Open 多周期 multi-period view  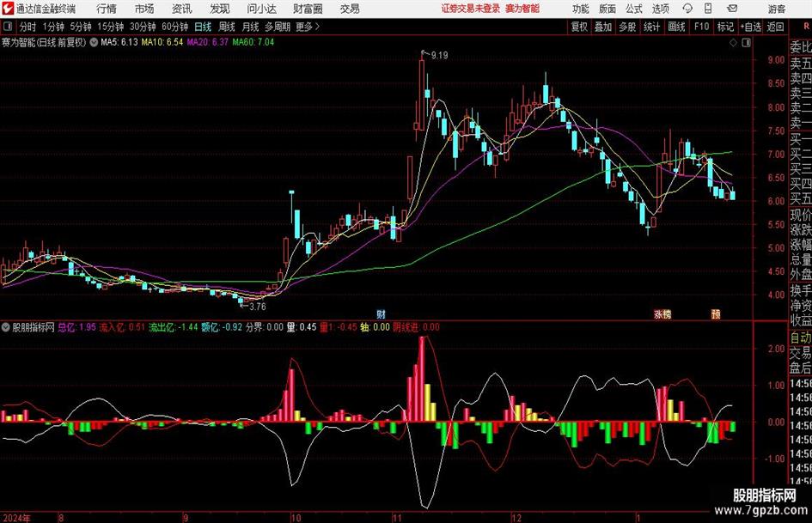pyautogui.click(x=278, y=27)
